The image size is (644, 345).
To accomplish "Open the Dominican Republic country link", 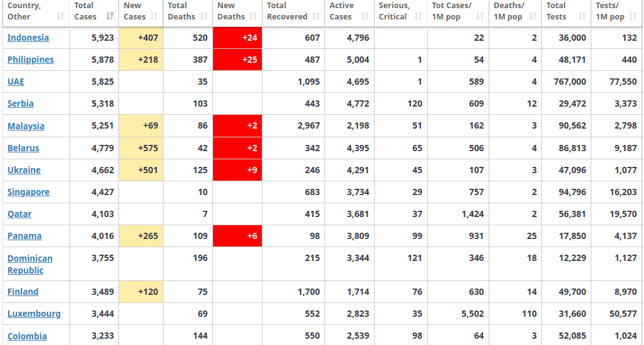I will coord(30,264).
